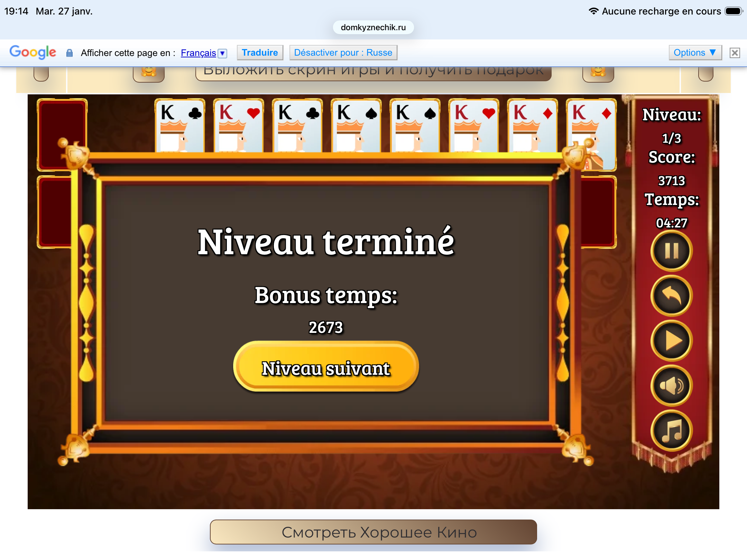This screenshot has height=560, width=747.
Task: Click Désactiver pour : Russe
Action: pyautogui.click(x=343, y=53)
